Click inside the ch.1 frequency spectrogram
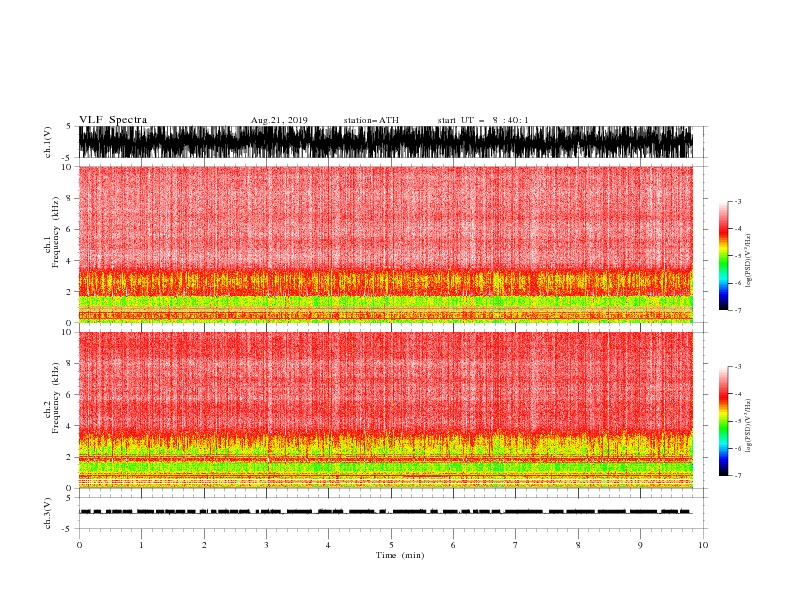792x612 pixels. coord(386,244)
